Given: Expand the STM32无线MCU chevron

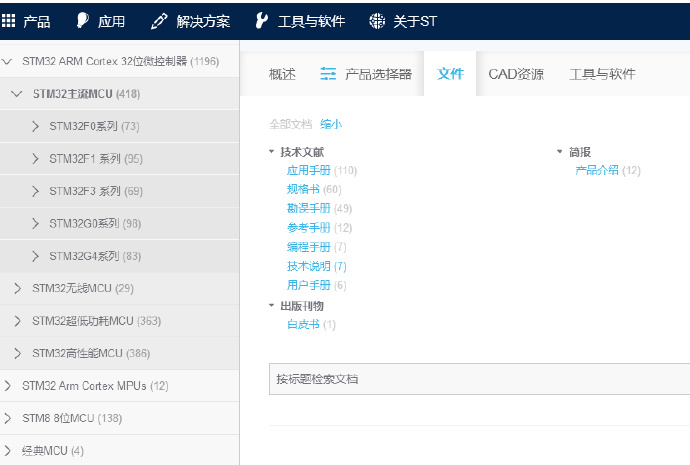Looking at the screenshot, I should (x=17, y=289).
